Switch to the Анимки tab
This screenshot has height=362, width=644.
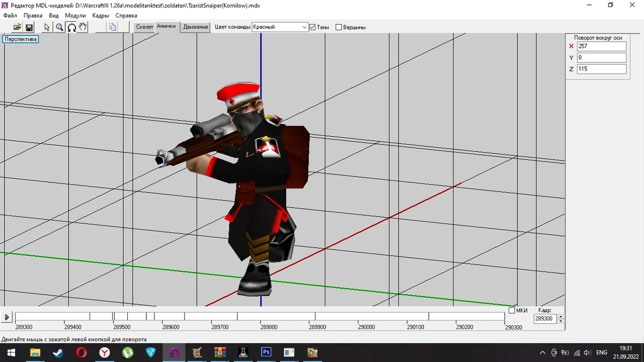(167, 27)
